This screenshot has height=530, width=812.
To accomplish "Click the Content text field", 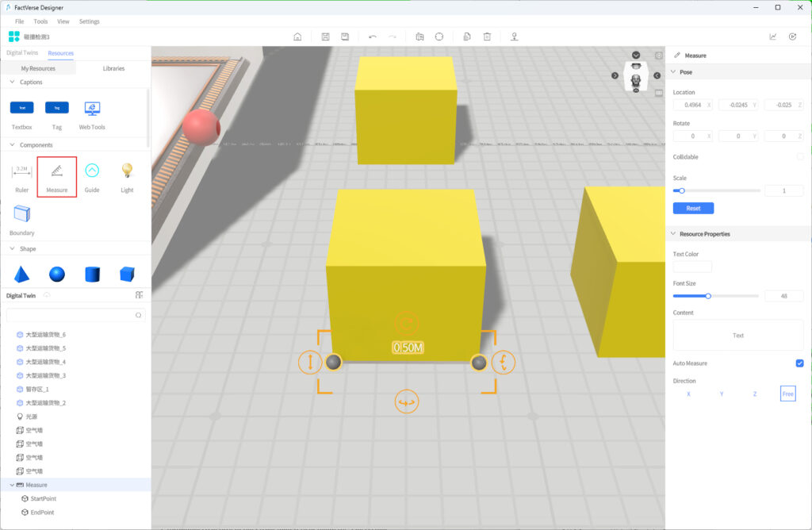I will click(738, 335).
